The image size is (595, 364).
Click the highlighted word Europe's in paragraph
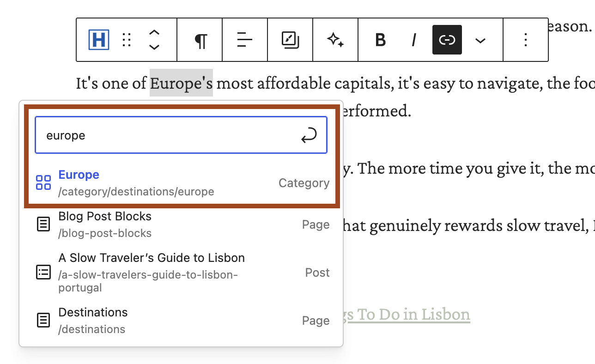[181, 83]
